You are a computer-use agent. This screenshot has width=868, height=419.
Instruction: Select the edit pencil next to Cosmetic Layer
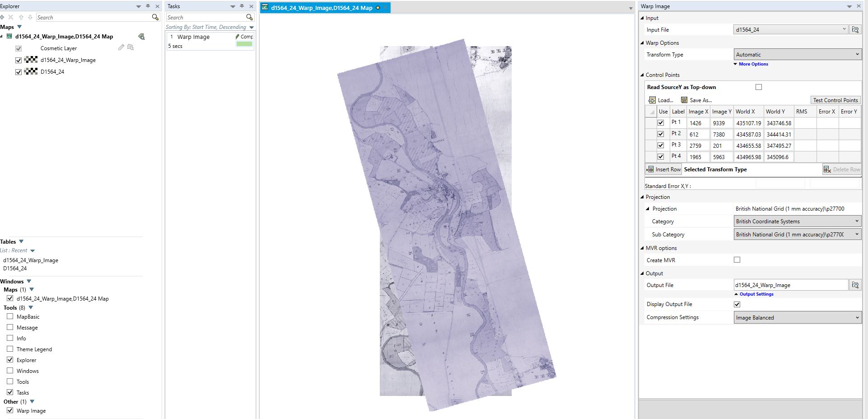120,47
